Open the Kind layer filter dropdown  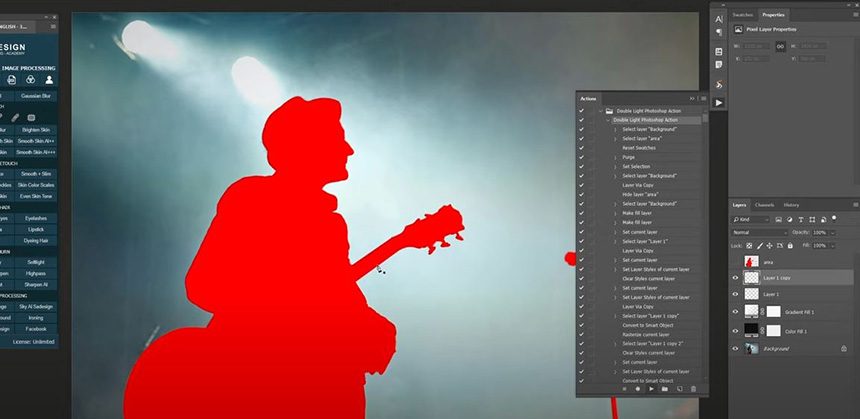click(x=751, y=219)
